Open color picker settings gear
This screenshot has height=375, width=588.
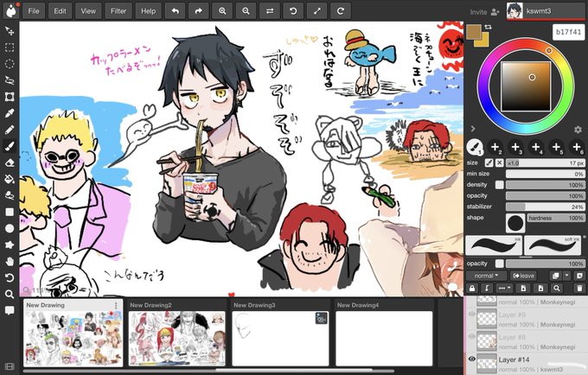(x=578, y=130)
